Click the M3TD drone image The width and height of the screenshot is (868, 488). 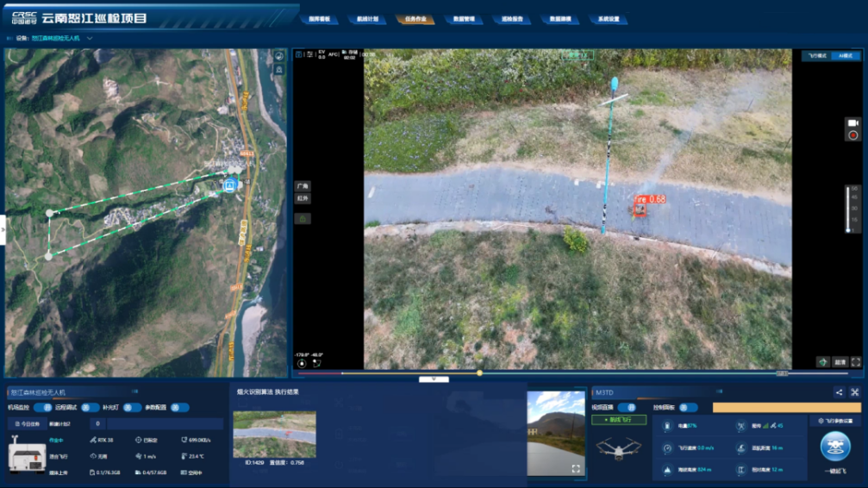[619, 448]
